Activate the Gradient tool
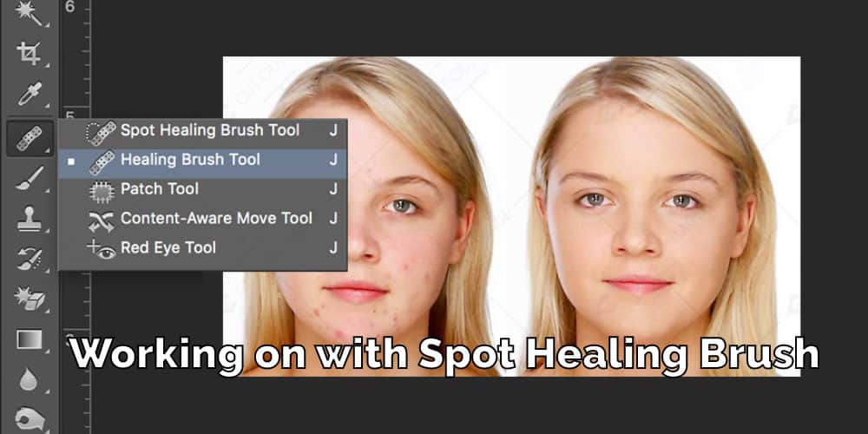The image size is (868, 434). [29, 339]
